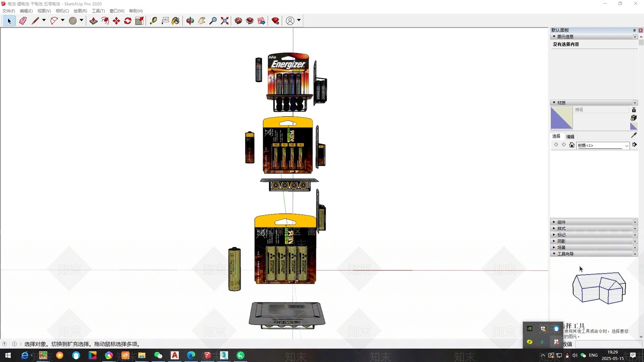
Task: Expand the 组件 panel section
Action: tap(594, 222)
